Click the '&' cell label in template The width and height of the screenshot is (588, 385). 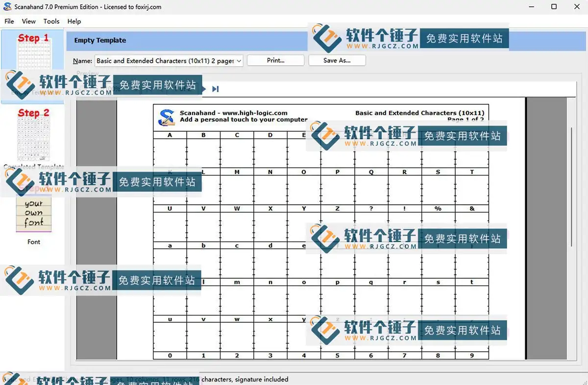(472, 209)
